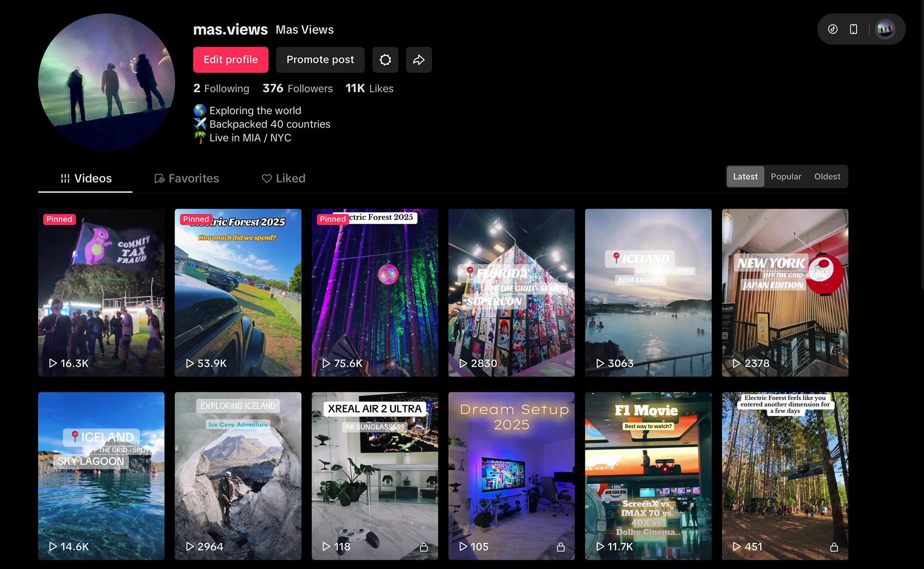View the 376 Followers list
Image resolution: width=924 pixels, height=569 pixels.
click(x=297, y=89)
